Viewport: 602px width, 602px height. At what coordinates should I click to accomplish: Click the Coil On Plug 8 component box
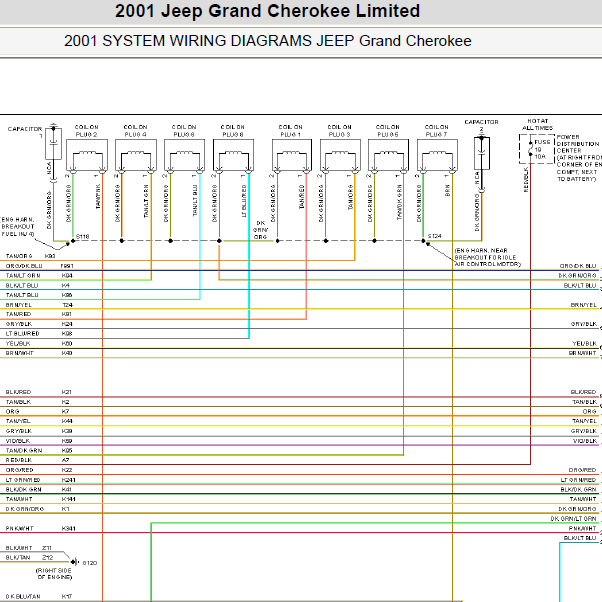click(233, 155)
